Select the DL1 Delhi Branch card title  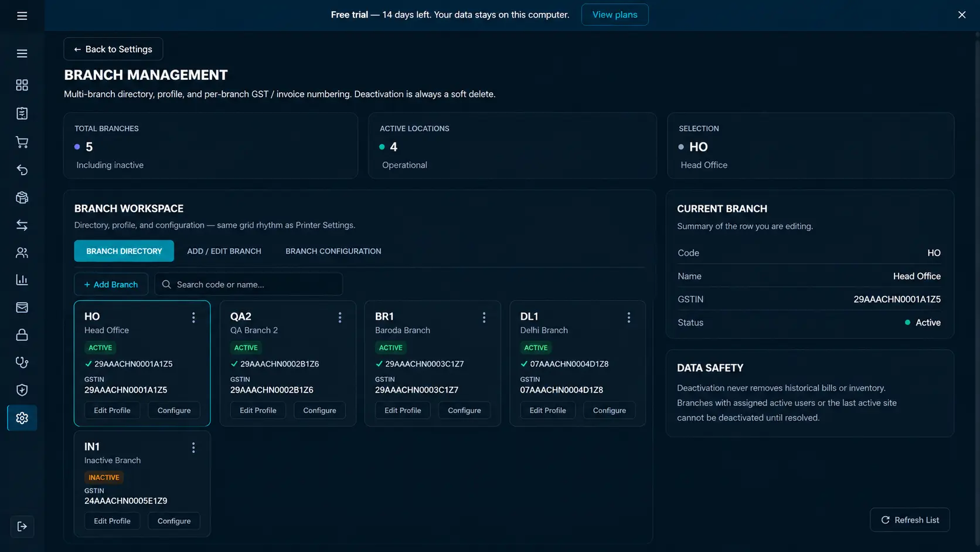(x=529, y=316)
